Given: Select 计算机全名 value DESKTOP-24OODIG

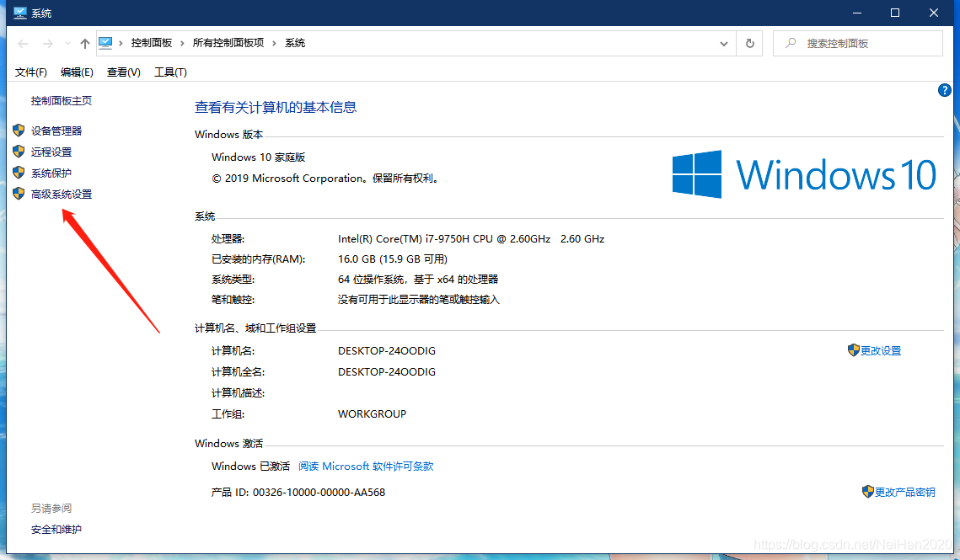Looking at the screenshot, I should coord(387,371).
